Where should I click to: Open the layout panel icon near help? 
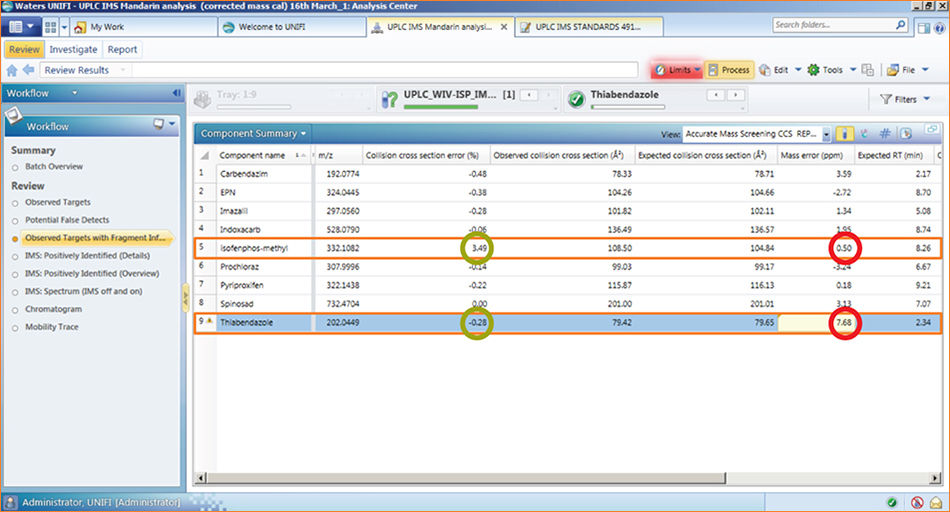click(923, 28)
